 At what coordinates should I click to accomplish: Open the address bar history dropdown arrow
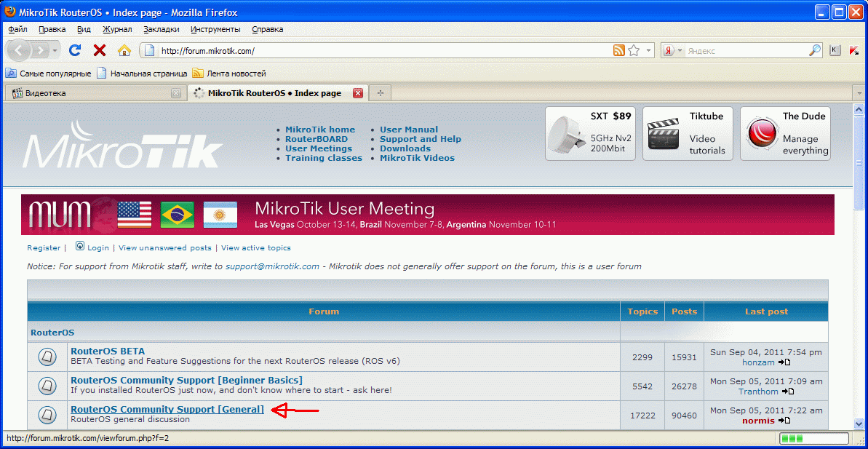point(649,50)
